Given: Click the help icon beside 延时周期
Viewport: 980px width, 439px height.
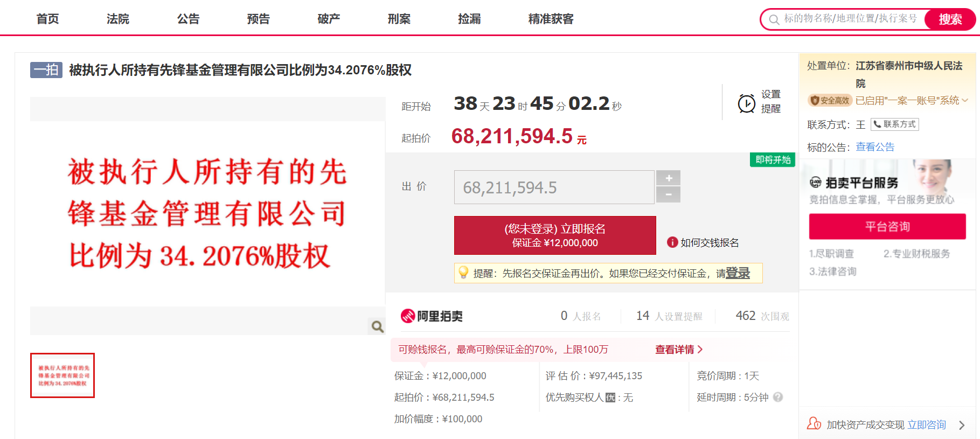Looking at the screenshot, I should pos(778,397).
